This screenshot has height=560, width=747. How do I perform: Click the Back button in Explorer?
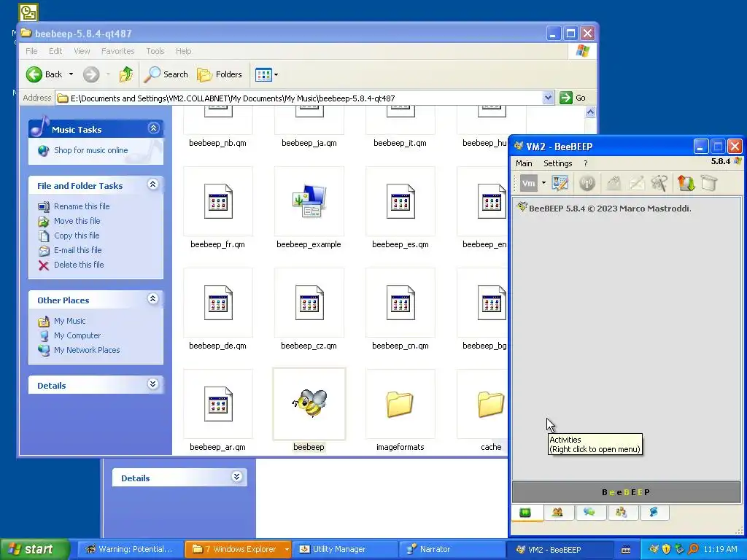[44, 74]
